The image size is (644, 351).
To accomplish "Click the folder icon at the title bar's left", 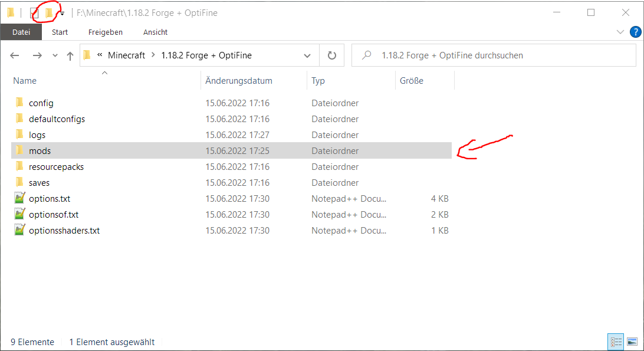I will tap(11, 13).
